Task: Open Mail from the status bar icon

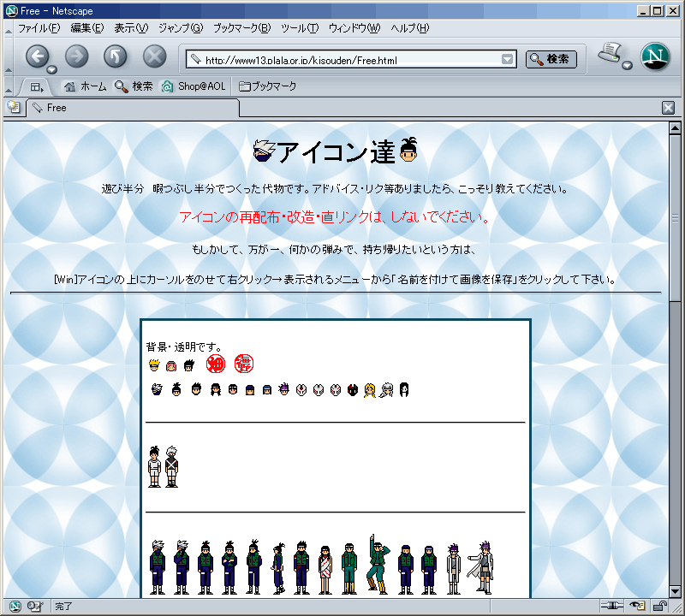Action: 34,607
